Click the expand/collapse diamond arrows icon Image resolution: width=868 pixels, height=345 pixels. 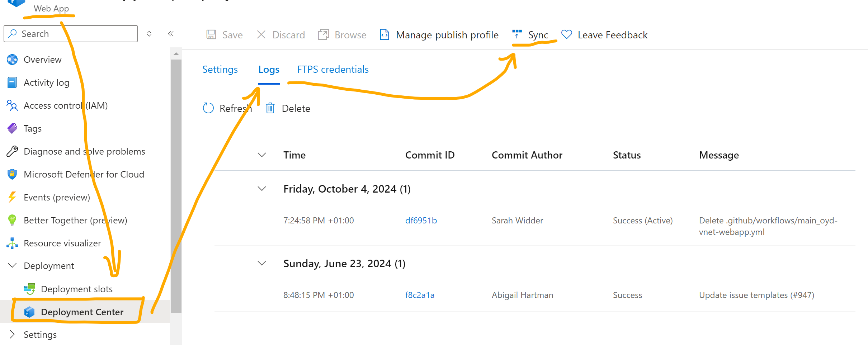pyautogui.click(x=149, y=34)
